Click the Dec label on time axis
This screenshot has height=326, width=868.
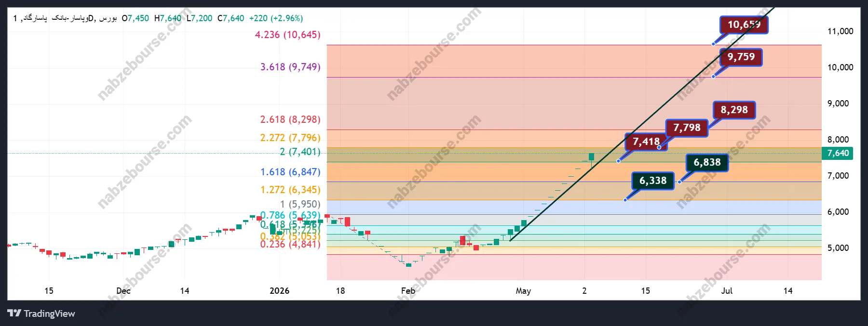(x=123, y=291)
